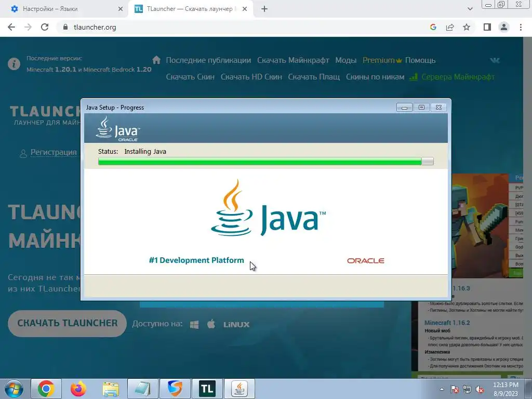Click the LINUX platform logo

coord(236,325)
